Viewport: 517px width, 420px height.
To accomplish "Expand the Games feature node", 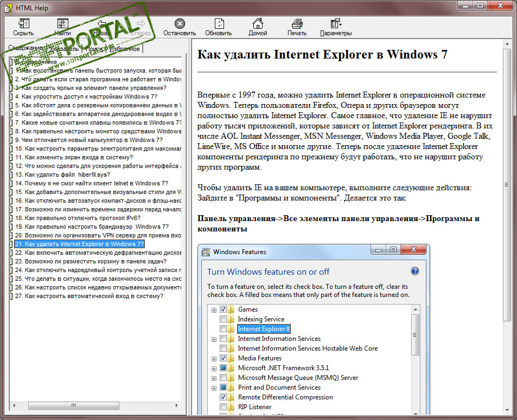I will pyautogui.click(x=214, y=310).
